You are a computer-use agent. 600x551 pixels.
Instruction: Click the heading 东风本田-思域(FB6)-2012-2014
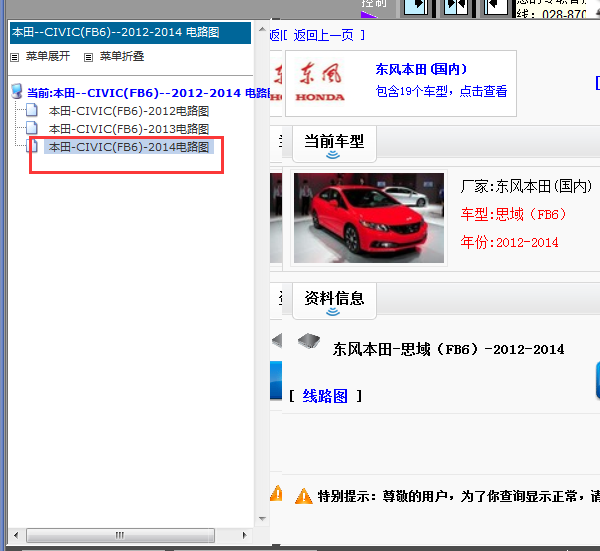pyautogui.click(x=448, y=349)
